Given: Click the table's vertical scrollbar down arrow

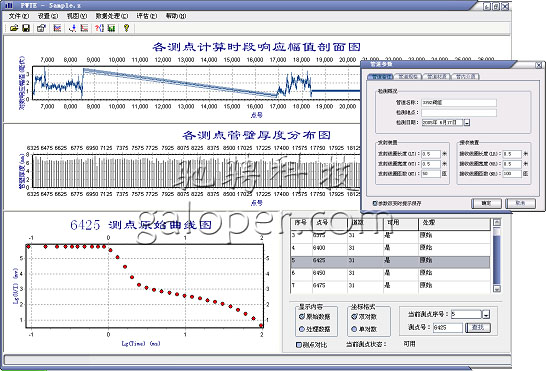Looking at the screenshot, I should pos(497,289).
